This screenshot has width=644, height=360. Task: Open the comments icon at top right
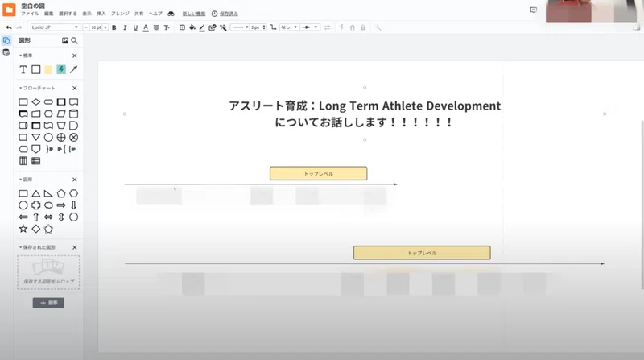coord(533,10)
